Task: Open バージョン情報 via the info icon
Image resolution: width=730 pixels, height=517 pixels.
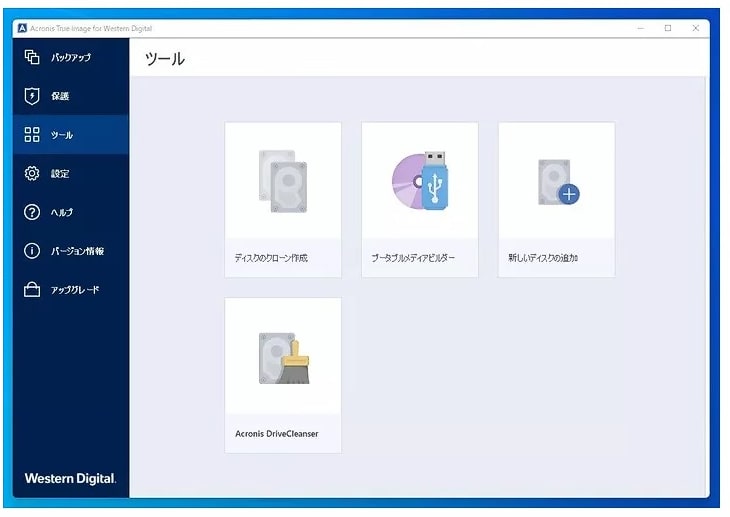Action: click(x=32, y=251)
